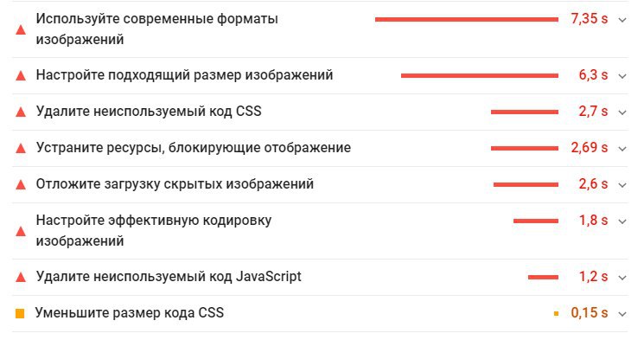Expand the 7,35 s modern formats chevron
Screen dimensions: 644x359
coord(622,19)
